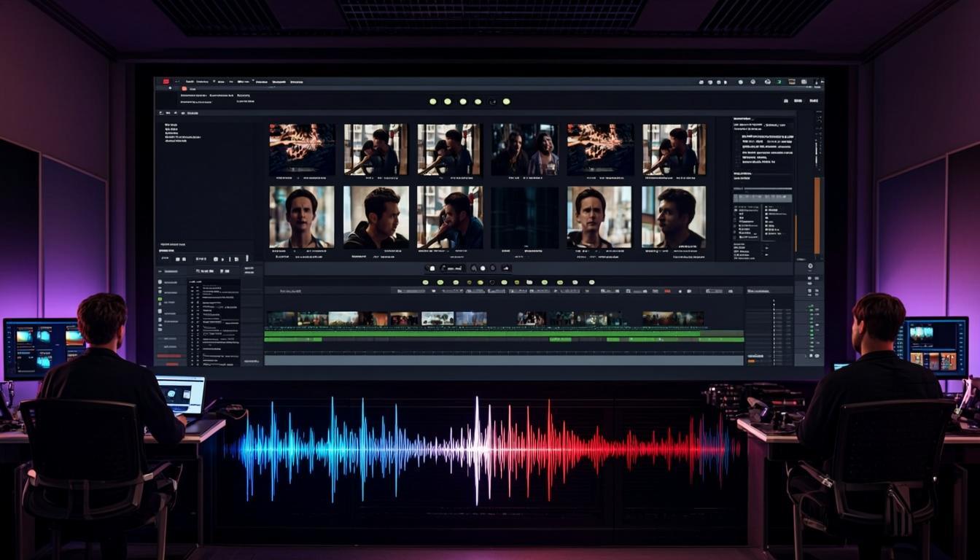Click the unlit dark dot in the top indicator row

click(493, 101)
